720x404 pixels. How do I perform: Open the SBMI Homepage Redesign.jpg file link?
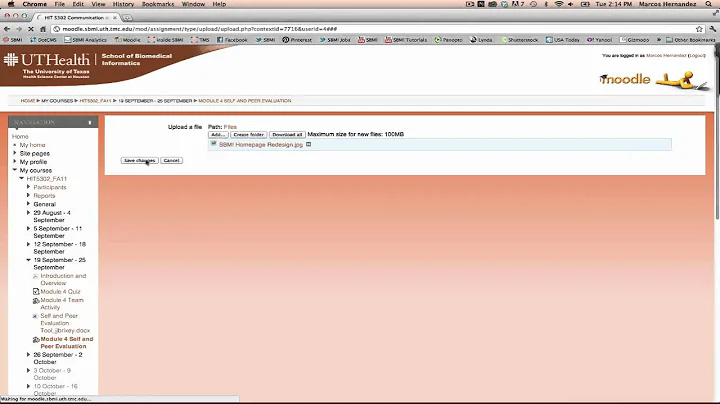pyautogui.click(x=261, y=145)
